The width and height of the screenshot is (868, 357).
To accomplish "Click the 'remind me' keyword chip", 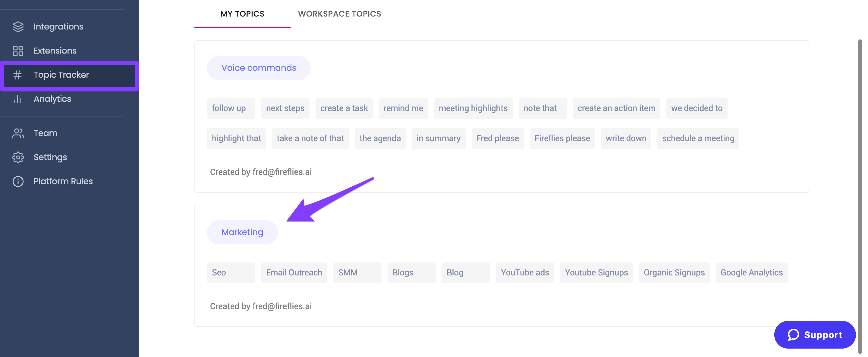I will coord(403,108).
